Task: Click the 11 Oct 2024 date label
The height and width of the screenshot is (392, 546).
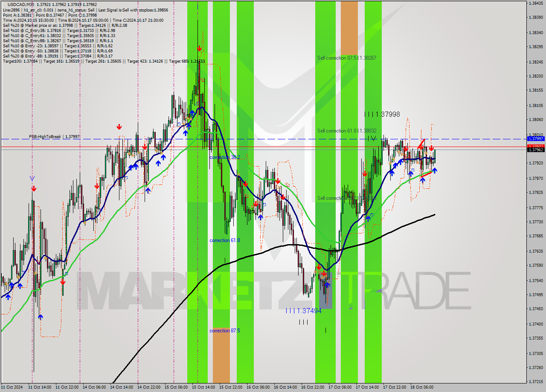Action: (12, 387)
